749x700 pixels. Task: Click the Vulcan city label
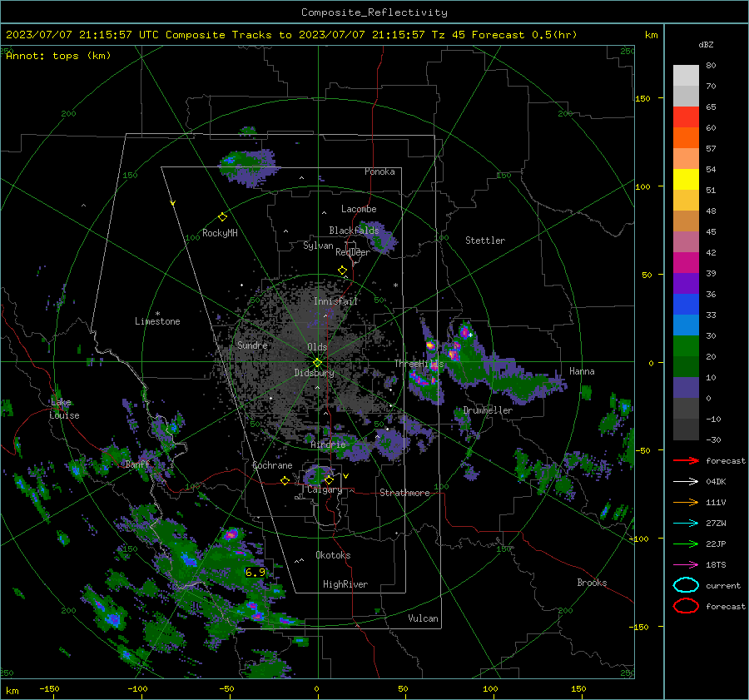(x=424, y=618)
